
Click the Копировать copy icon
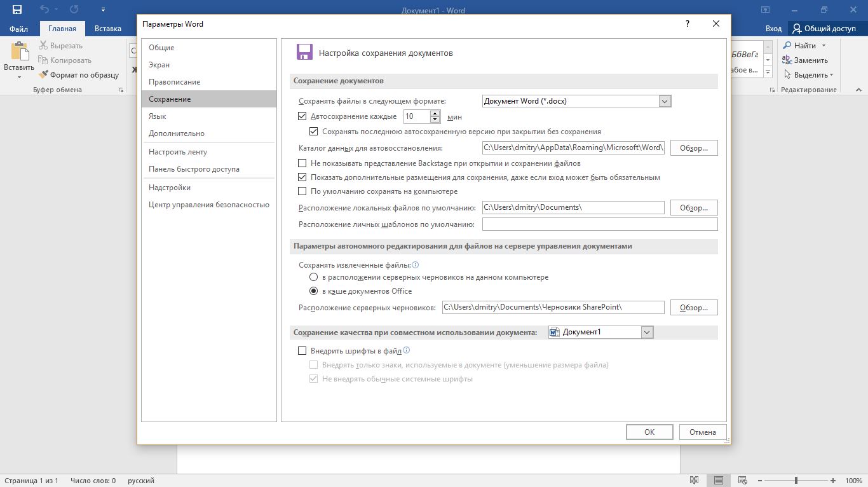[x=43, y=60]
